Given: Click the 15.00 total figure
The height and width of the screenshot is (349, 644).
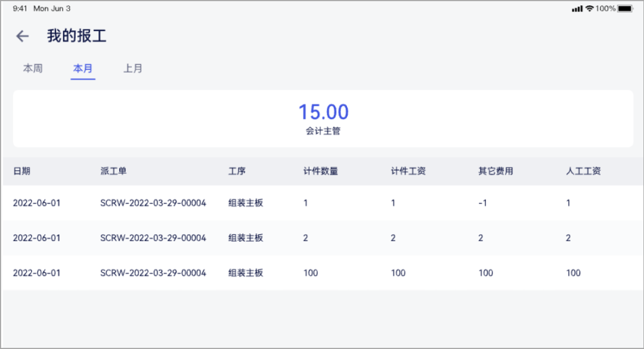Looking at the screenshot, I should 323,112.
